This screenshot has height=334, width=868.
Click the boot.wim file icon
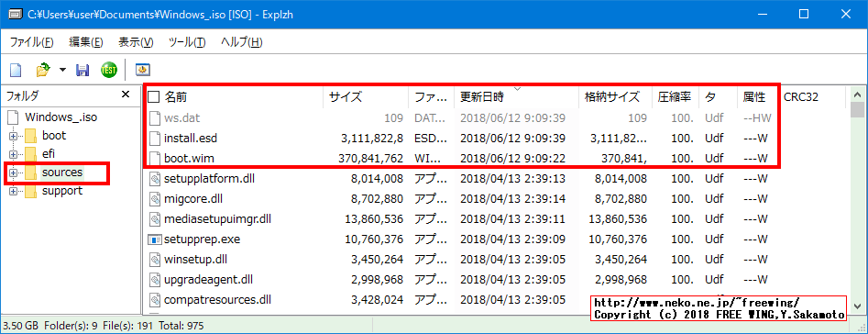155,158
